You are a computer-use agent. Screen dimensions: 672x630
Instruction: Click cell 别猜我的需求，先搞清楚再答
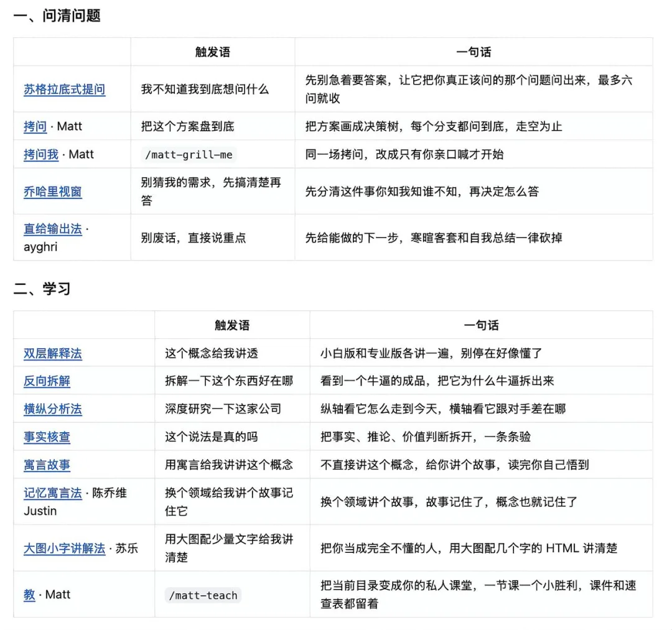(x=212, y=192)
